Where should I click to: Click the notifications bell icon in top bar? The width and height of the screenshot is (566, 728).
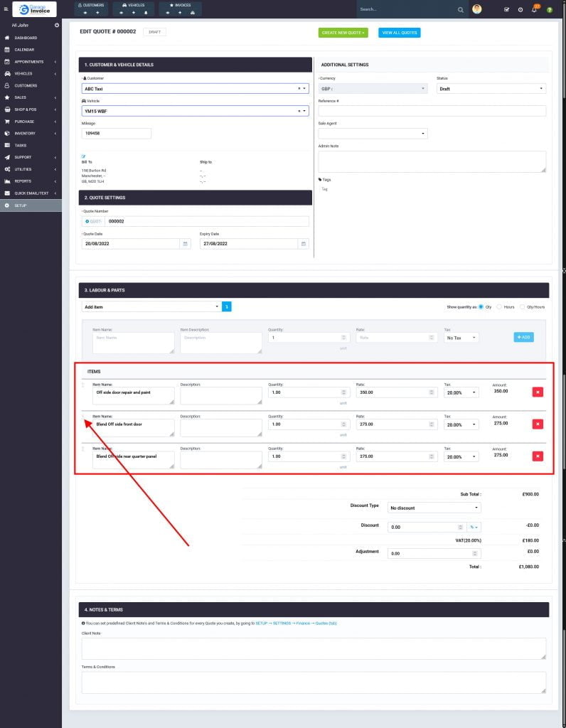(x=534, y=10)
